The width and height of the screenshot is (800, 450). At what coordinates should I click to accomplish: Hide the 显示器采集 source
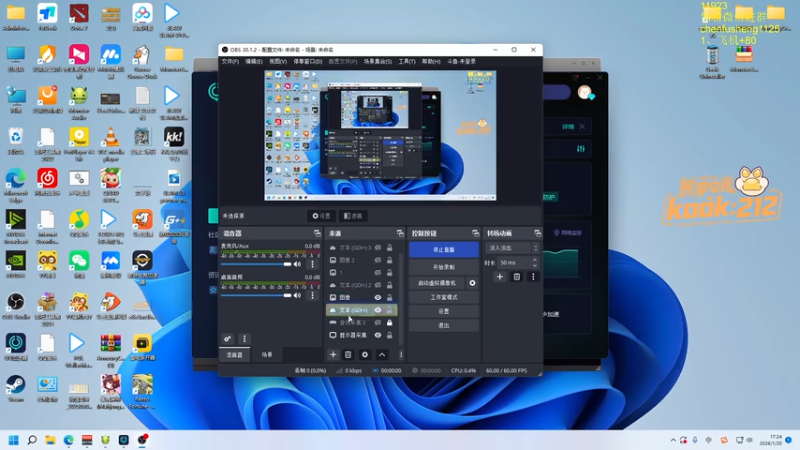coord(378,335)
